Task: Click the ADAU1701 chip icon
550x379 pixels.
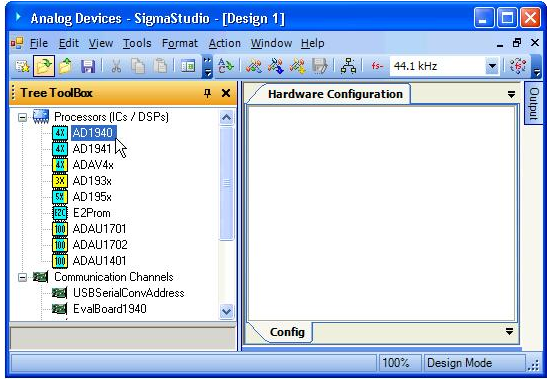Action: (x=60, y=229)
